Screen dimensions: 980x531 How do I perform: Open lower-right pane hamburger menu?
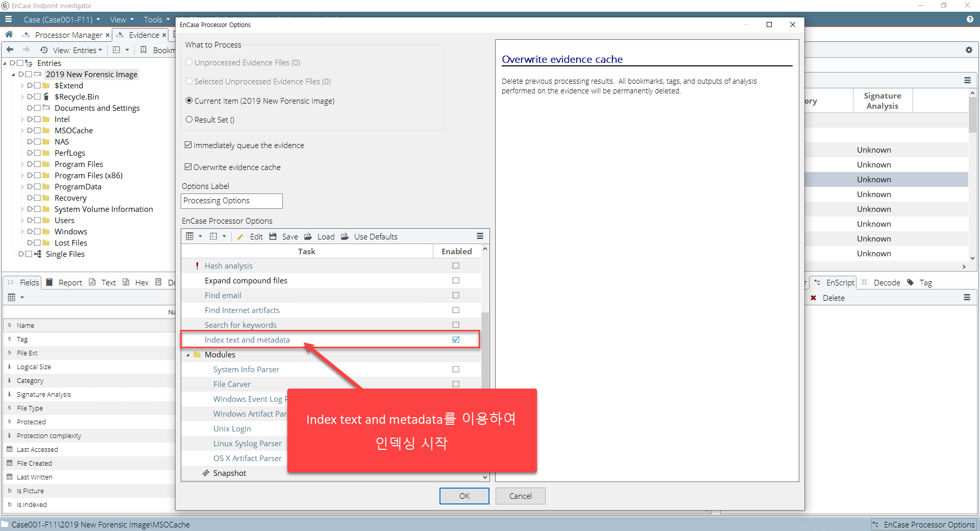pyautogui.click(x=967, y=297)
